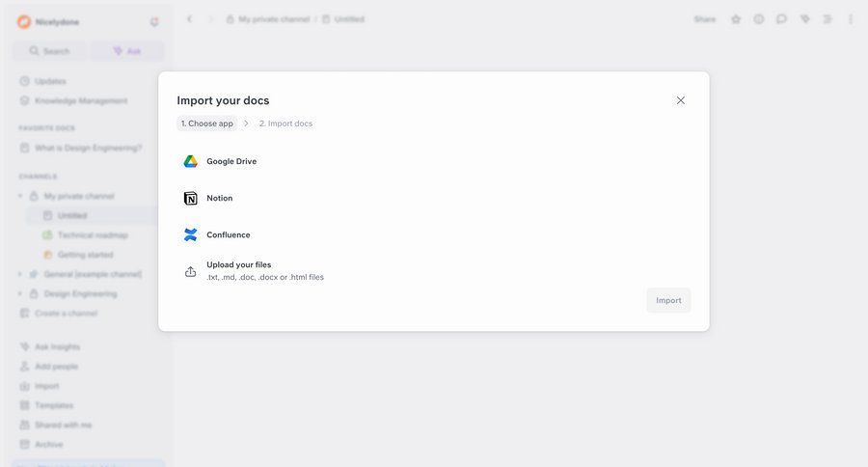Click Upload your files option
The height and width of the screenshot is (467, 868).
[238, 270]
